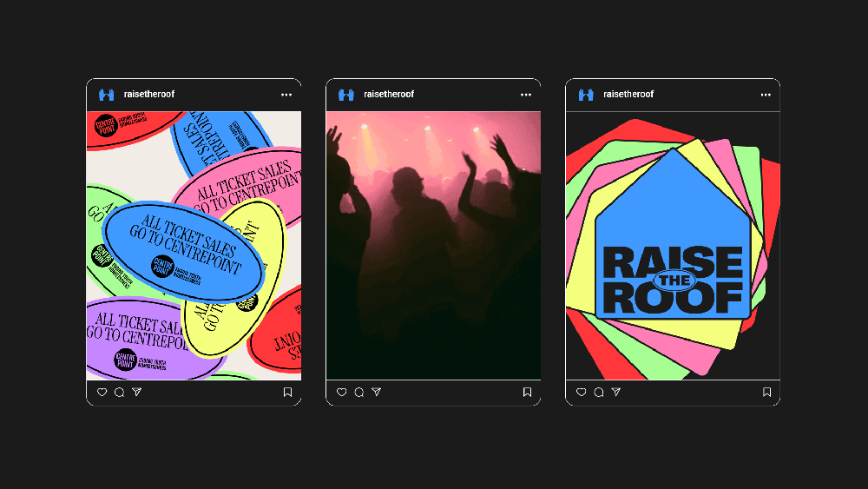Share the ticket sales stickers post
Viewport: 868px width, 489px height.
click(x=136, y=393)
